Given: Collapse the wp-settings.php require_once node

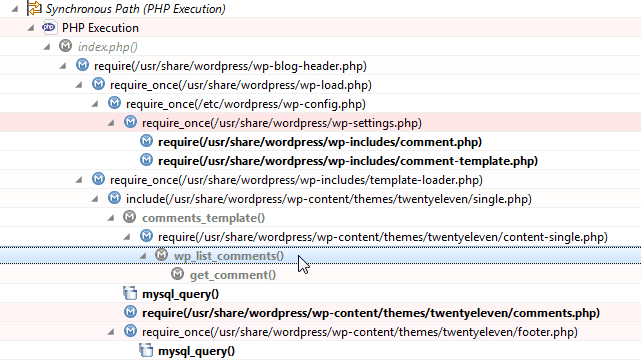Looking at the screenshot, I should pos(110,123).
